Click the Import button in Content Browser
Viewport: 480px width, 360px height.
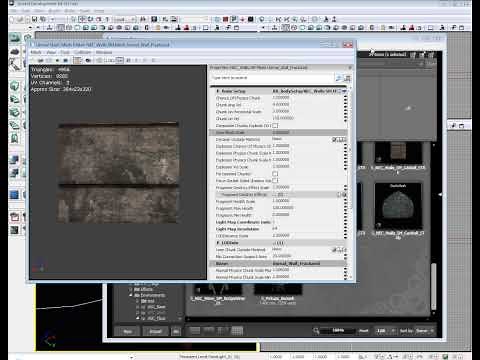(x=155, y=331)
